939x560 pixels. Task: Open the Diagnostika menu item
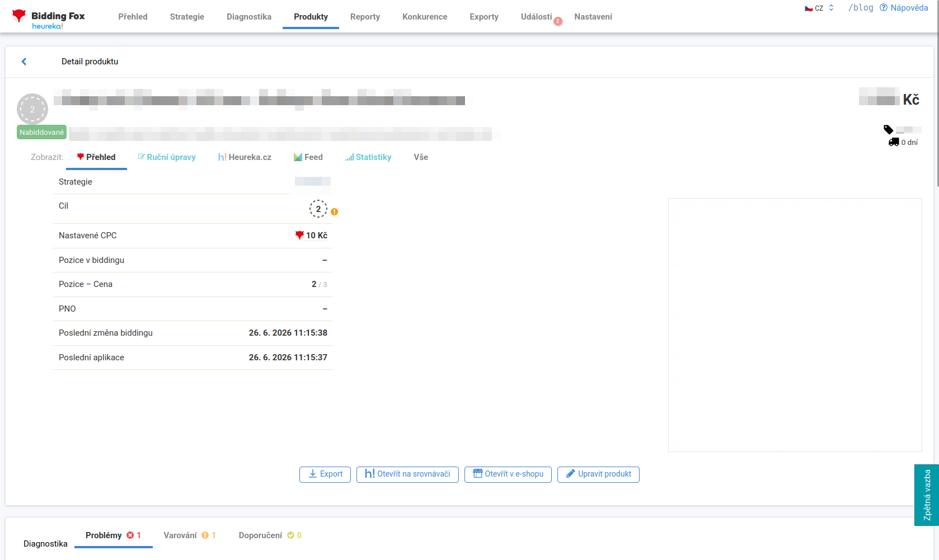(249, 17)
